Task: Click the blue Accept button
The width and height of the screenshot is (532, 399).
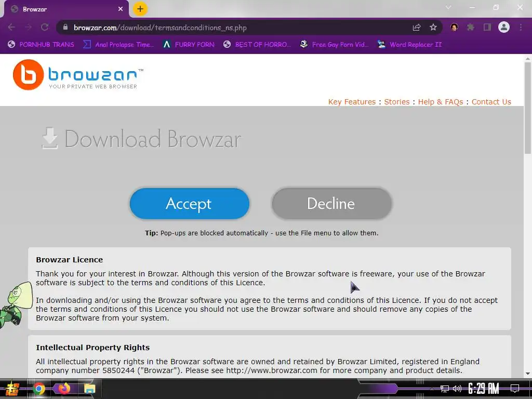Action: click(x=189, y=204)
